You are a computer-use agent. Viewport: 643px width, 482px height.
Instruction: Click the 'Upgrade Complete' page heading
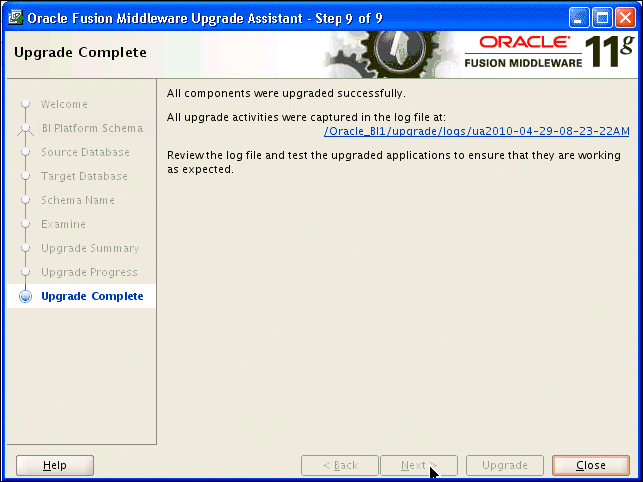click(80, 53)
